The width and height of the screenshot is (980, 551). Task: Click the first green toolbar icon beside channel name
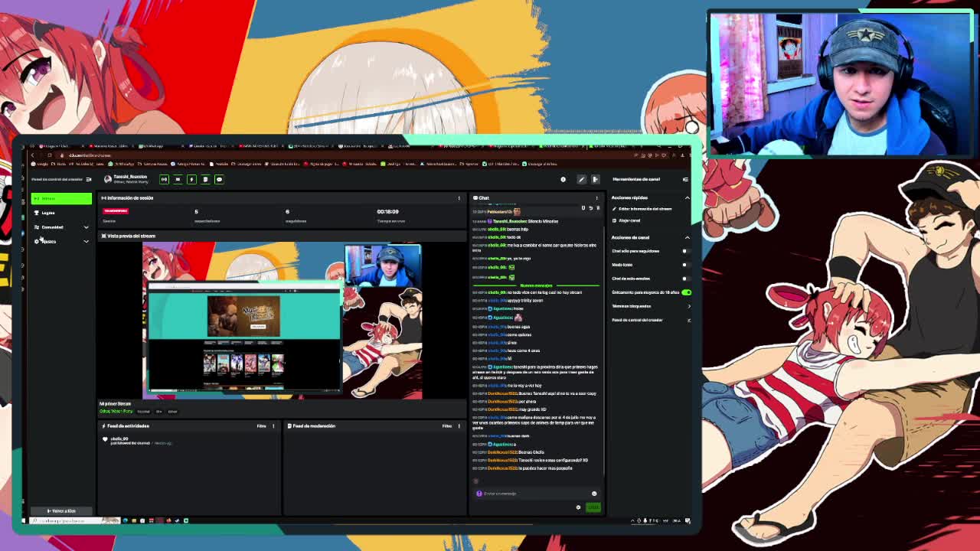[x=164, y=180]
